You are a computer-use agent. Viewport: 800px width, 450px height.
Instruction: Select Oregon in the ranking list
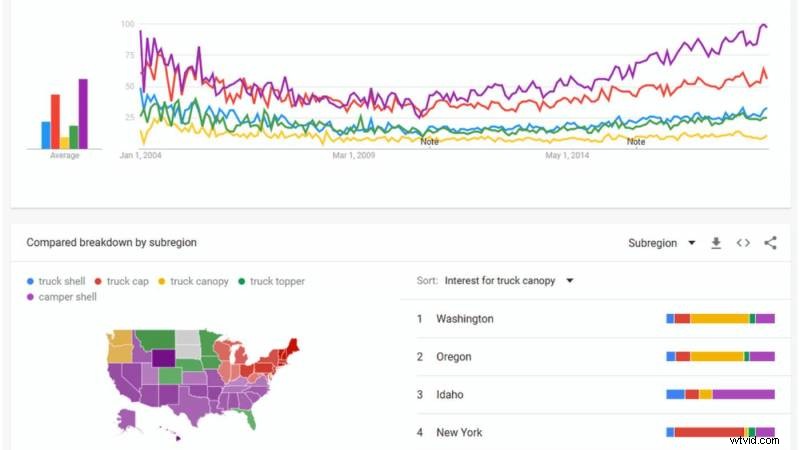(453, 357)
